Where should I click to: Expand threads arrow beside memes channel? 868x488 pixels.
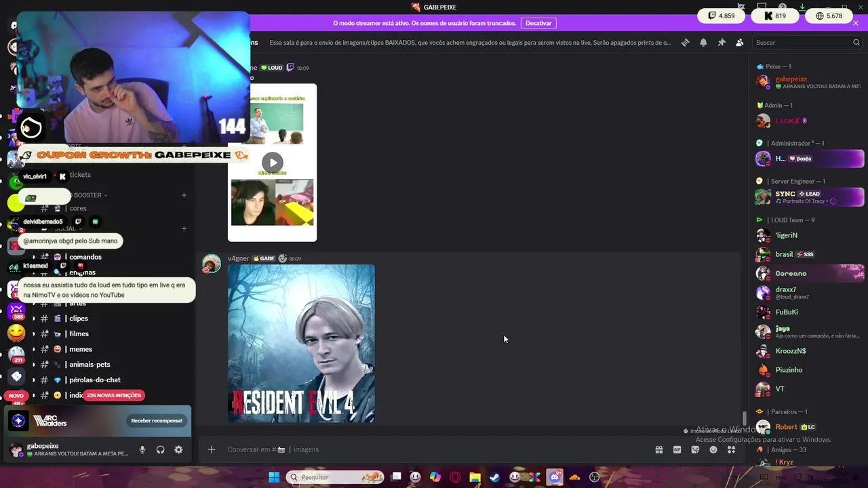(x=34, y=349)
